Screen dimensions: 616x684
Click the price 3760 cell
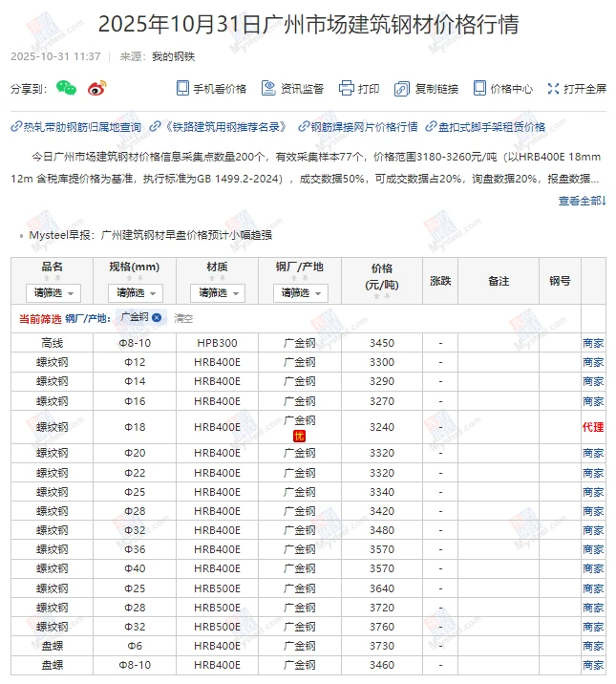coord(382,627)
